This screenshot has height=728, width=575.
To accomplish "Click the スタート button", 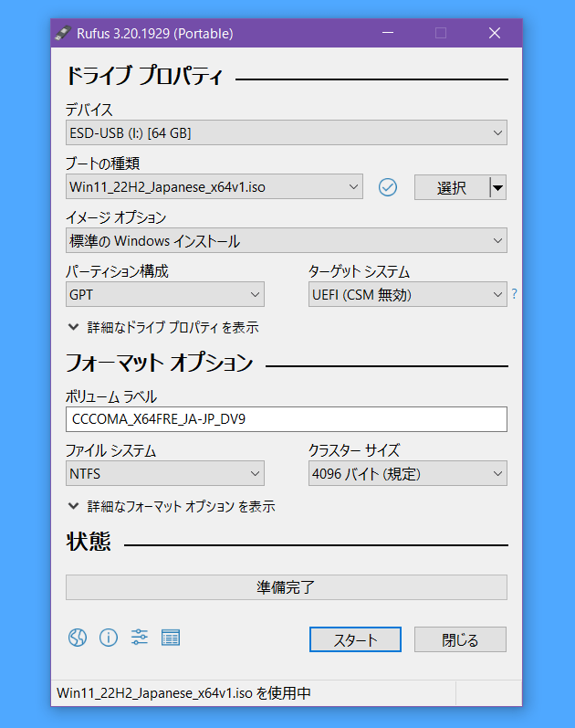I will coord(355,639).
